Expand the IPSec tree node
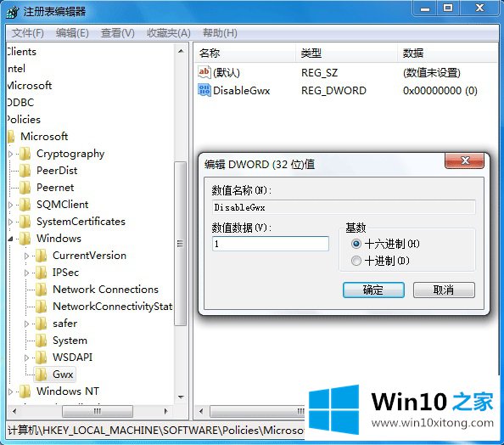Image resolution: width=504 pixels, height=445 pixels. (26, 273)
